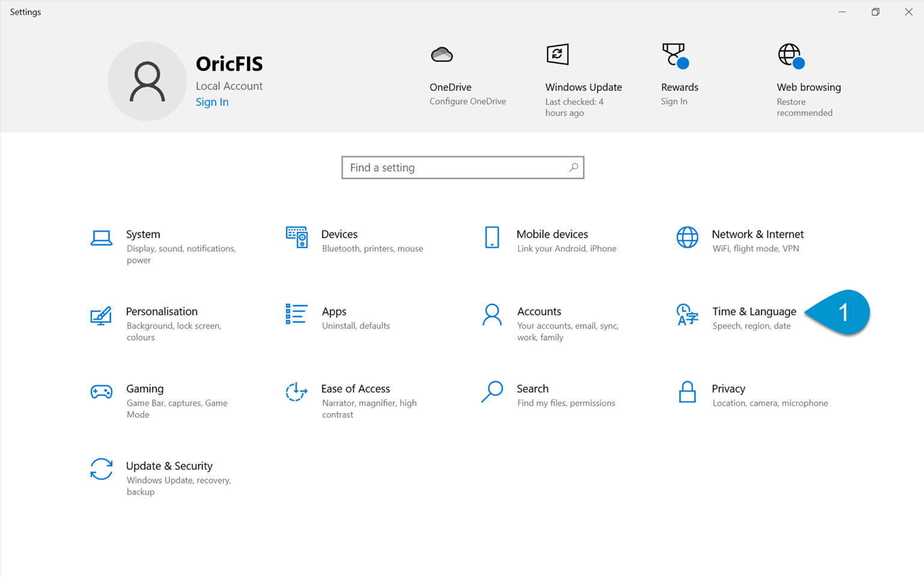Click the user profile avatar picture
This screenshot has width=924, height=577.
pos(147,81)
